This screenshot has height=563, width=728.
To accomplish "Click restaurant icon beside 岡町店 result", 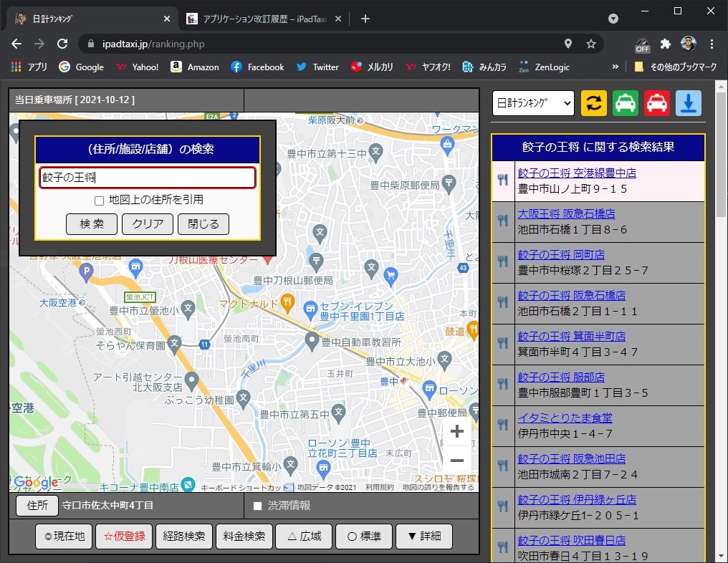I will 503,261.
